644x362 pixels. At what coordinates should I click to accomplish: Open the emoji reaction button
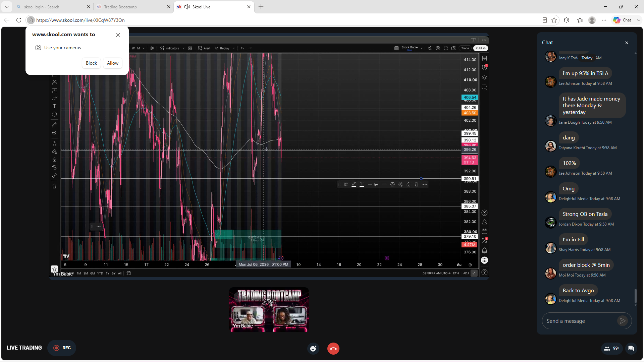tap(313, 349)
